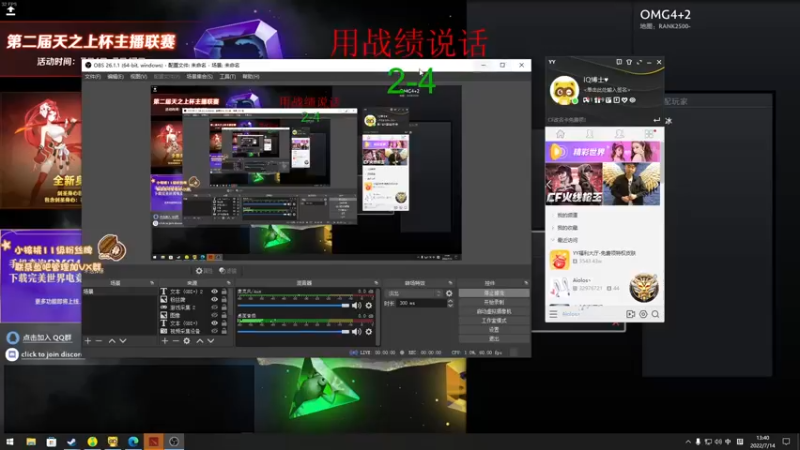Click the stop streaming button in controls
This screenshot has width=800, height=450.
click(494, 293)
